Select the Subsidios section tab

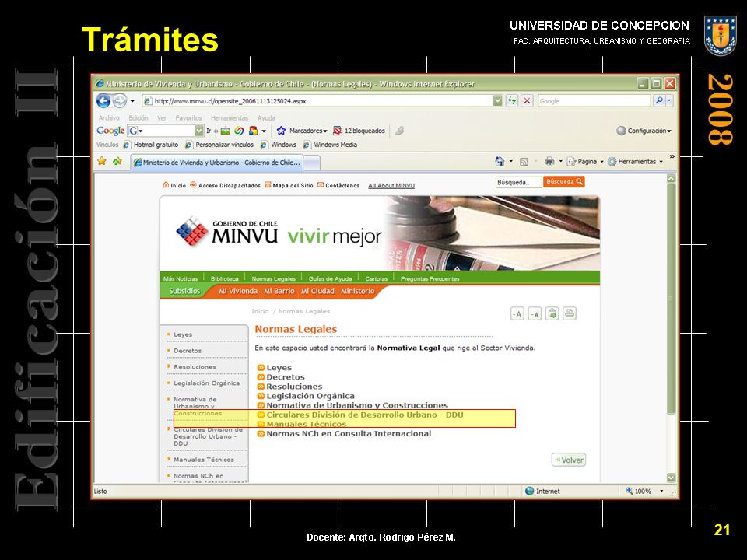point(184,291)
